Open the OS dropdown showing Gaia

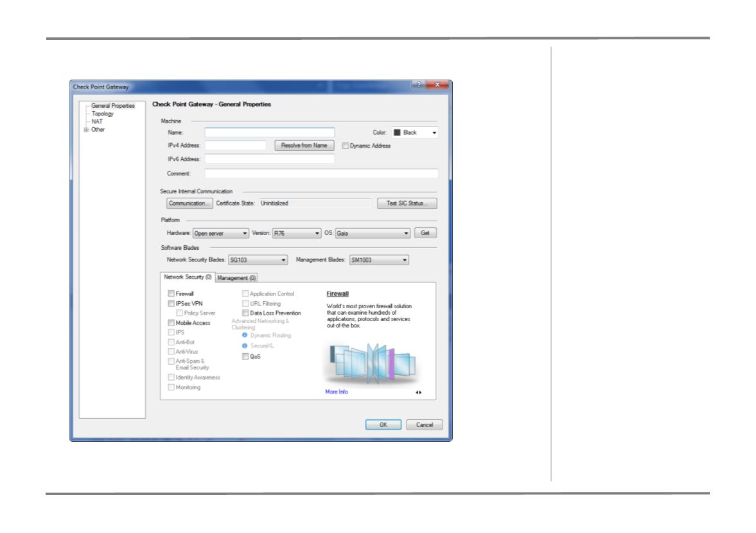tap(373, 233)
